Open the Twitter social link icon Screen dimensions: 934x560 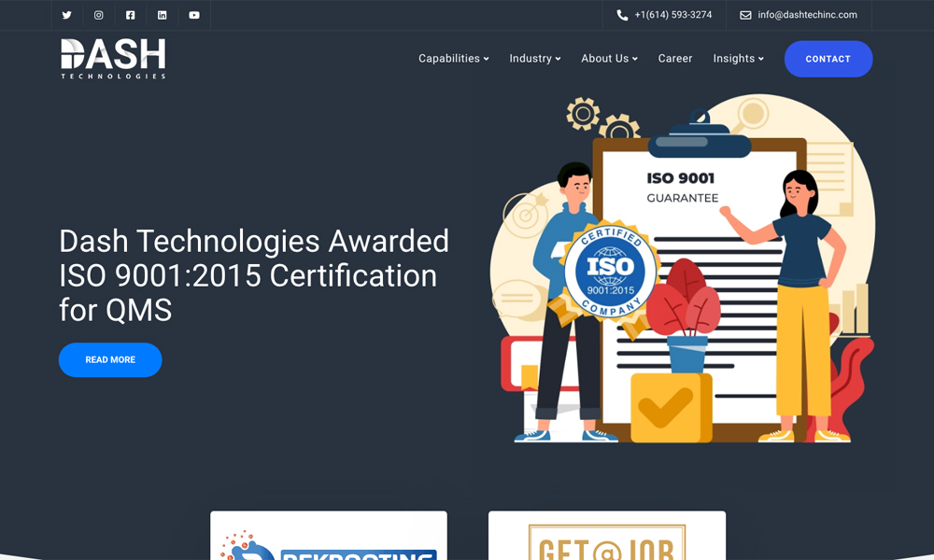pos(66,15)
